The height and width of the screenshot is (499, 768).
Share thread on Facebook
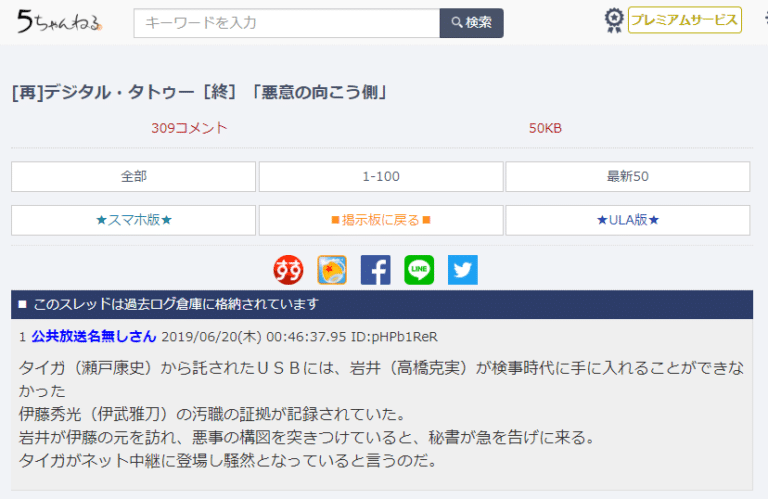(x=375, y=270)
